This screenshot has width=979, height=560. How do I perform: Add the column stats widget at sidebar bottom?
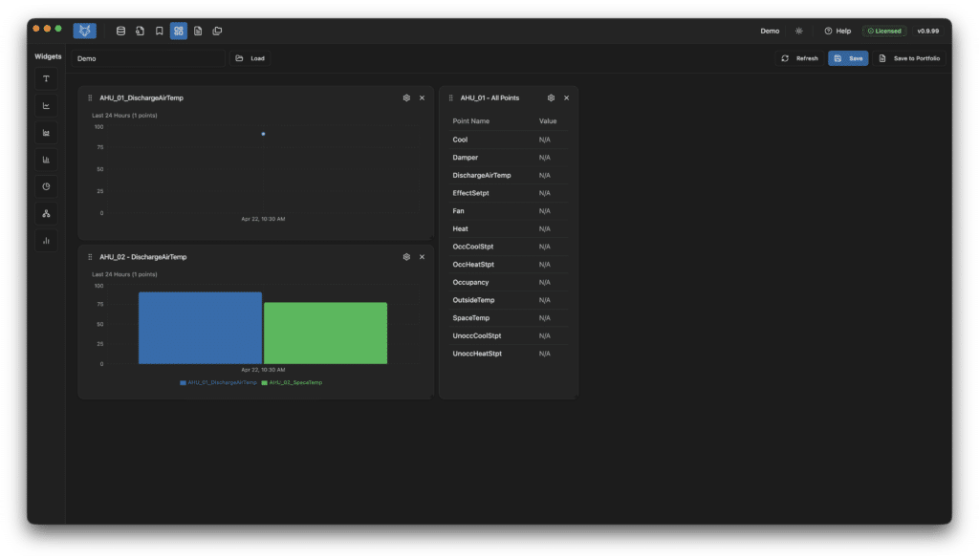point(46,241)
